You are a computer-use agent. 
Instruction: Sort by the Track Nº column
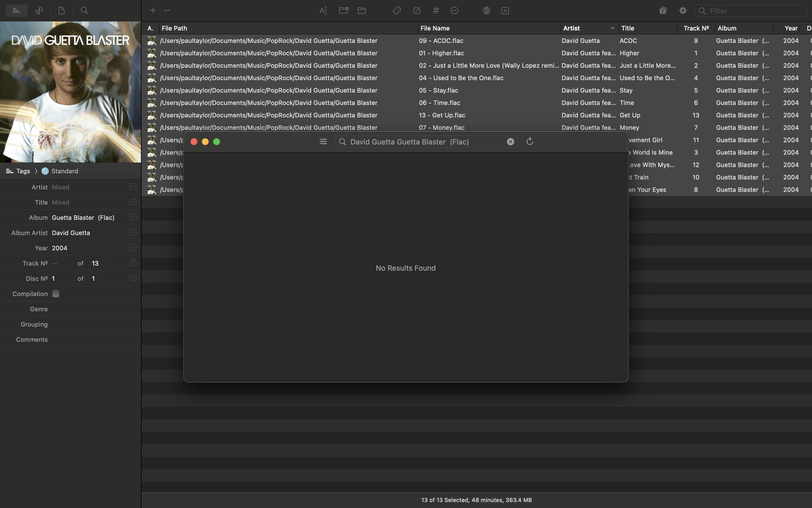point(696,28)
